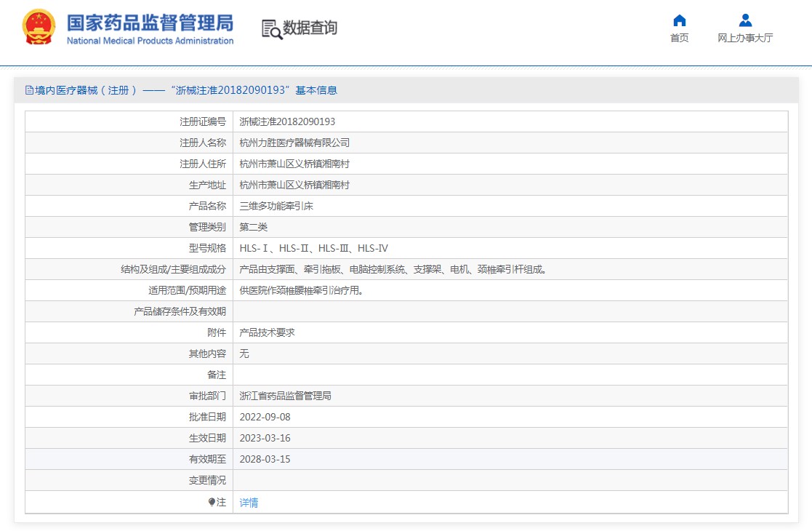Screen dimensions: 812x531
Task: Click the 注册证编号 label
Action: [x=203, y=121]
